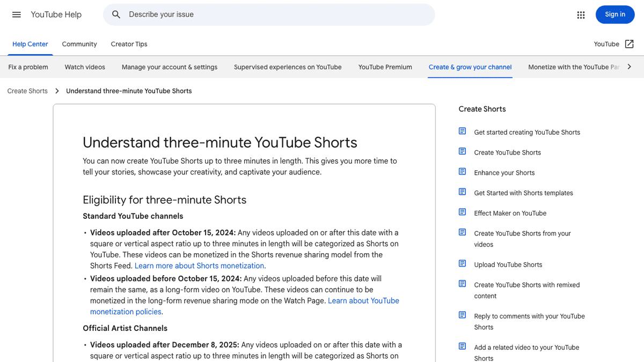Click article icon beside Reply to comments
The width and height of the screenshot is (644, 362).
462,315
